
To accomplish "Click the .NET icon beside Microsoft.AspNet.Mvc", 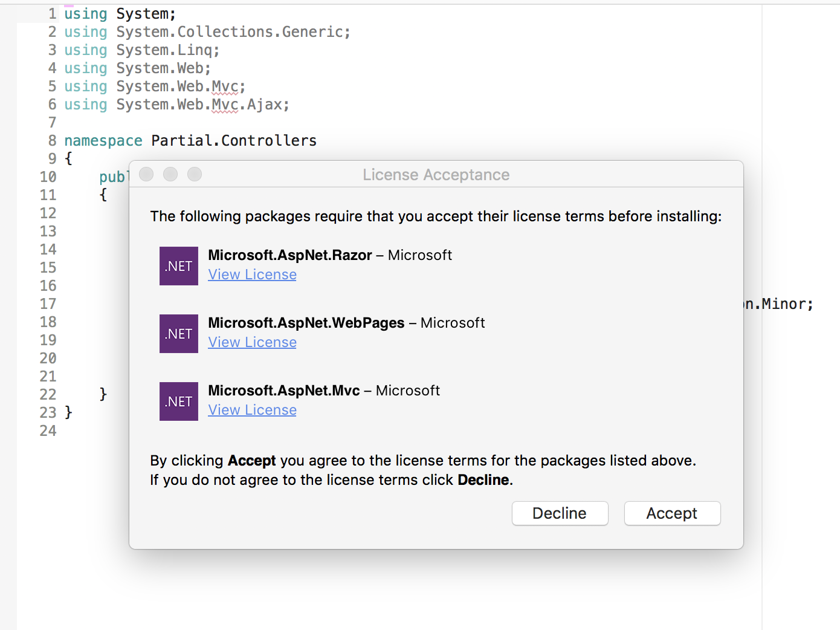I will tap(179, 401).
